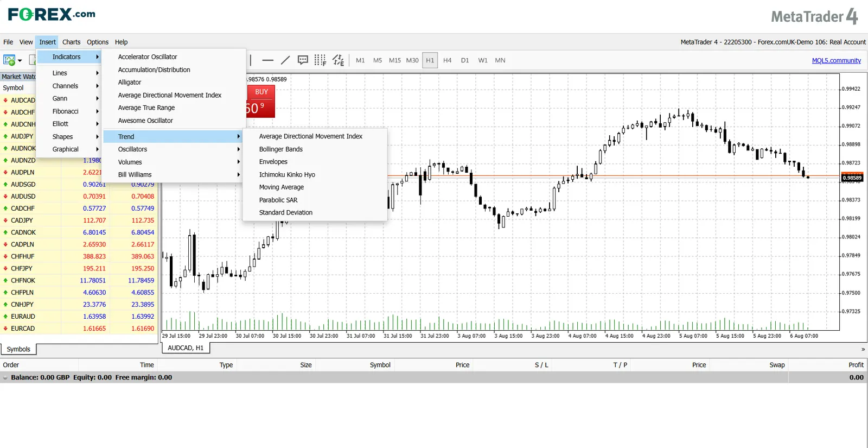Switch chart to MN monthly timeframe
Image resolution: width=868 pixels, height=448 pixels.
pyautogui.click(x=500, y=60)
